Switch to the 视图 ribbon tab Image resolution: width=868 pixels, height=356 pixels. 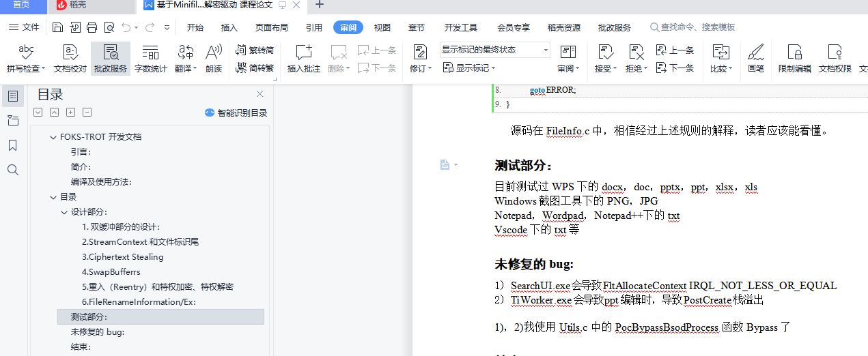[x=382, y=28]
